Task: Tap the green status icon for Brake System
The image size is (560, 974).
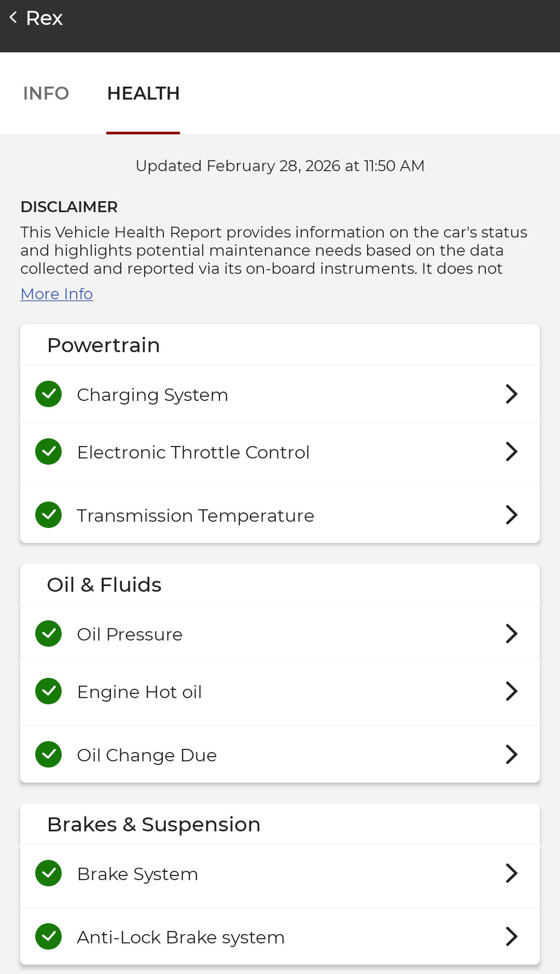Action: pos(49,873)
